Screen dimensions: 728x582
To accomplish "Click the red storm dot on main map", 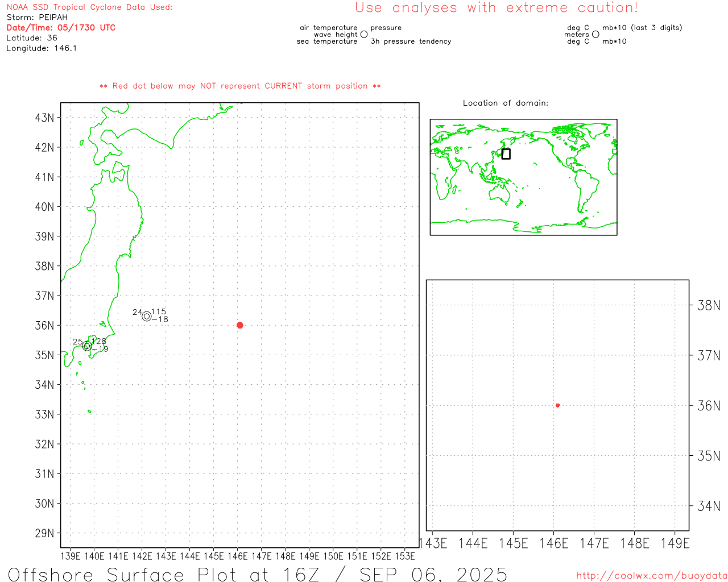I will pyautogui.click(x=239, y=325).
